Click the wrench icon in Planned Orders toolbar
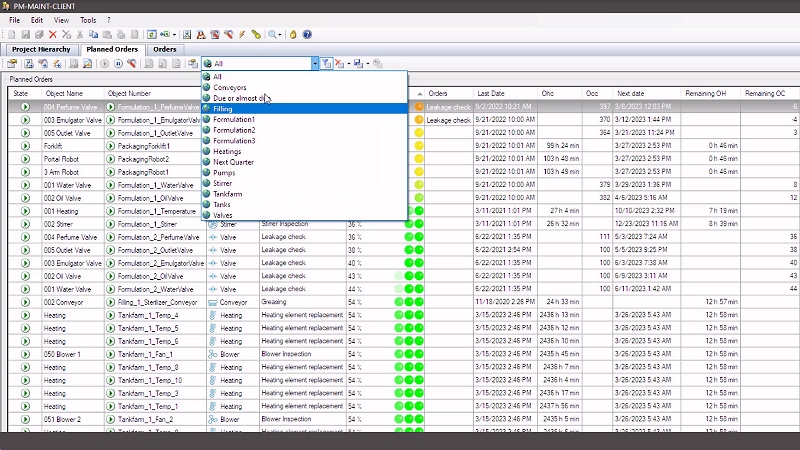 (x=132, y=64)
